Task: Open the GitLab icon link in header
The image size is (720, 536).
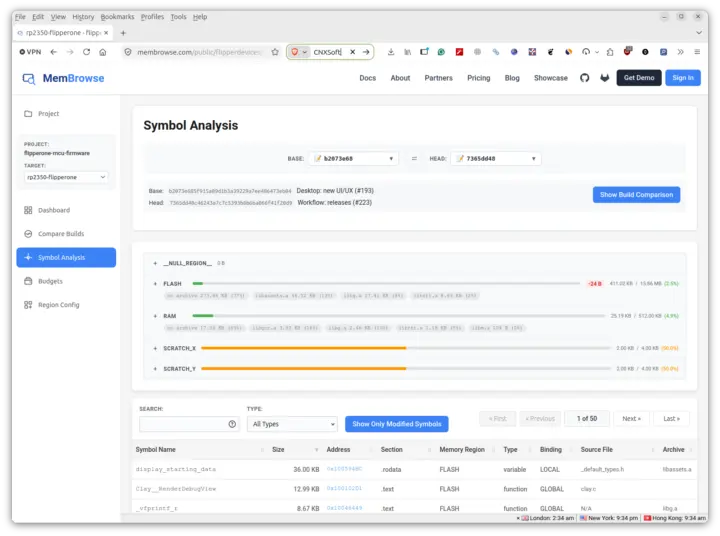Action: pos(604,78)
